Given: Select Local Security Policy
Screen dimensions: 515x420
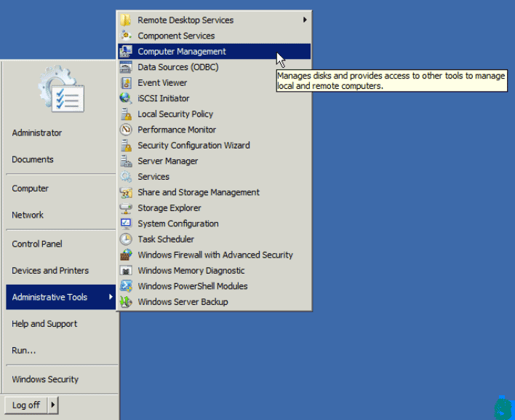Looking at the screenshot, I should (x=175, y=114).
